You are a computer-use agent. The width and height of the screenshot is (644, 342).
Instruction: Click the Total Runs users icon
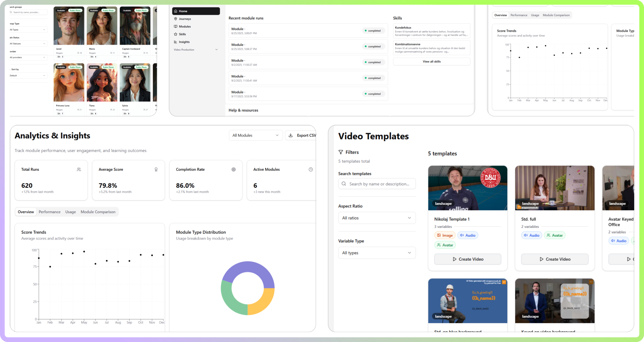point(79,169)
